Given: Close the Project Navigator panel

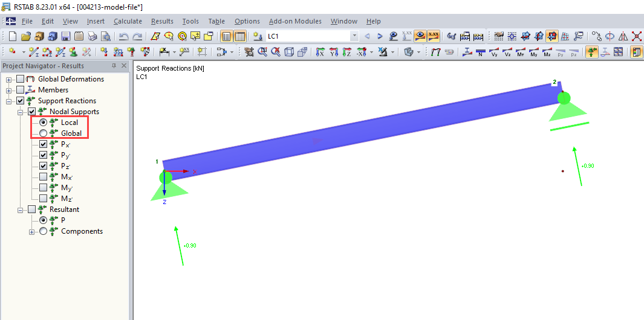Looking at the screenshot, I should (x=124, y=66).
